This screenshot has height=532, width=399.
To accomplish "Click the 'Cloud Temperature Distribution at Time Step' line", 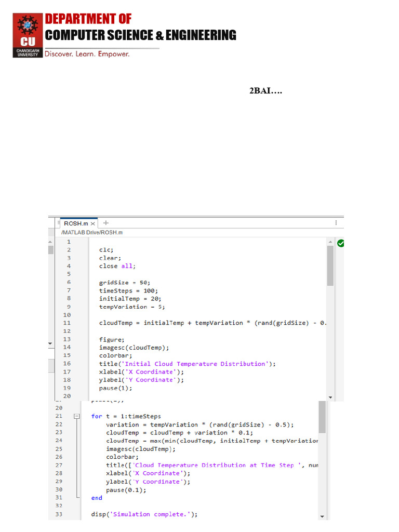I will coord(212,465).
